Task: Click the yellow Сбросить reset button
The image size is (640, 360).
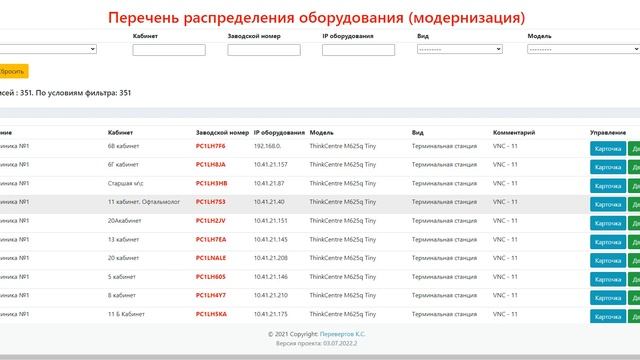Action: [13, 71]
